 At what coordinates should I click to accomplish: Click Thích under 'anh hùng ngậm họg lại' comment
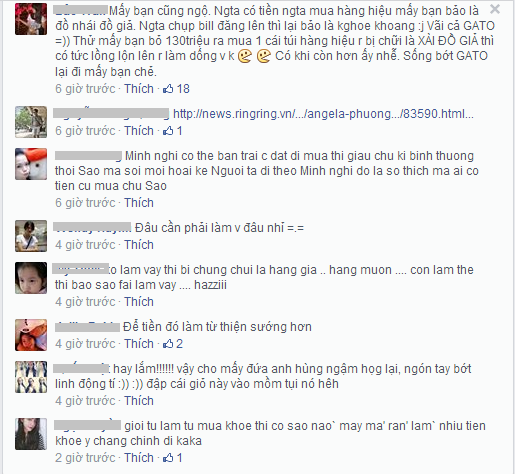tap(139, 401)
